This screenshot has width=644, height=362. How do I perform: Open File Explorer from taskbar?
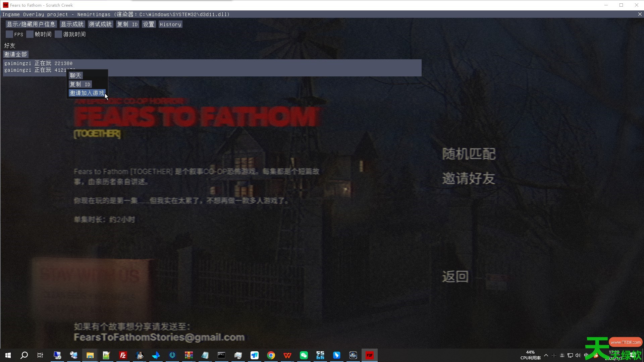coord(90,355)
